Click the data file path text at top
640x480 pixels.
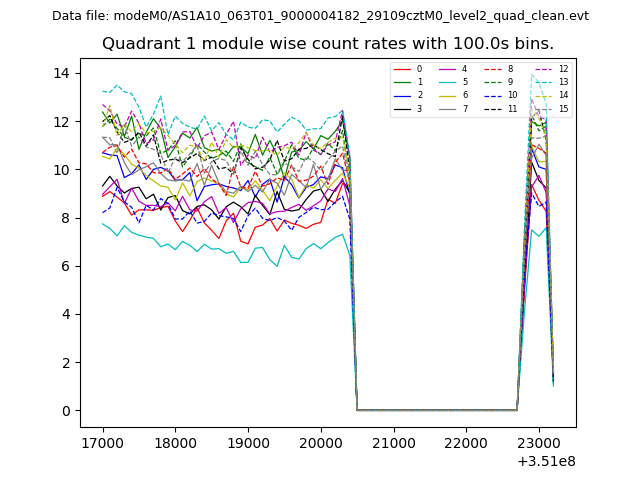[x=320, y=16]
